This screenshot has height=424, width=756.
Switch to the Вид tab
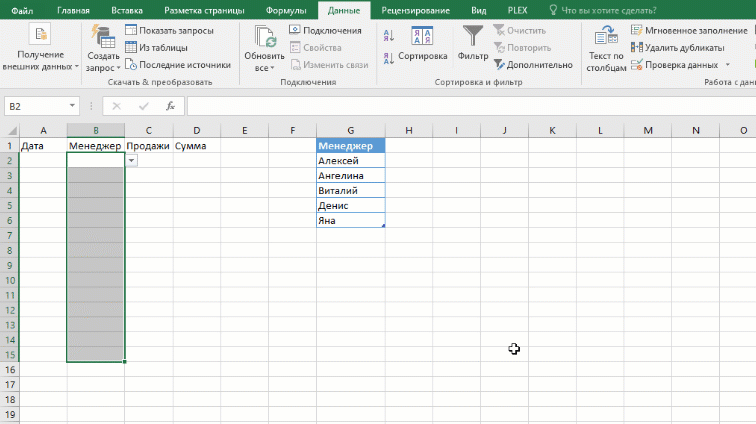click(x=478, y=10)
